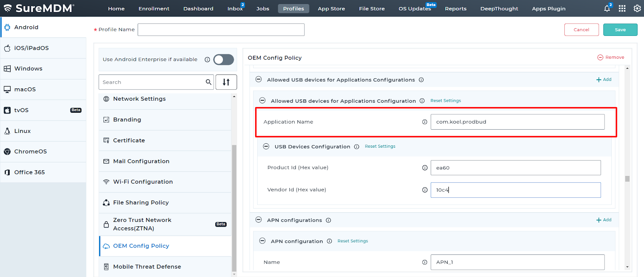The width and height of the screenshot is (644, 277).
Task: Select the tvOS platform tab
Action: click(43, 110)
